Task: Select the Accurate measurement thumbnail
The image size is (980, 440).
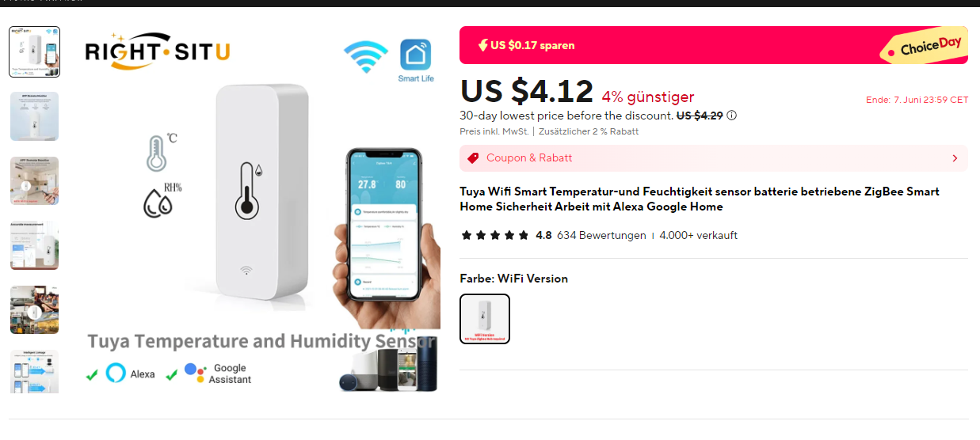Action: point(34,245)
